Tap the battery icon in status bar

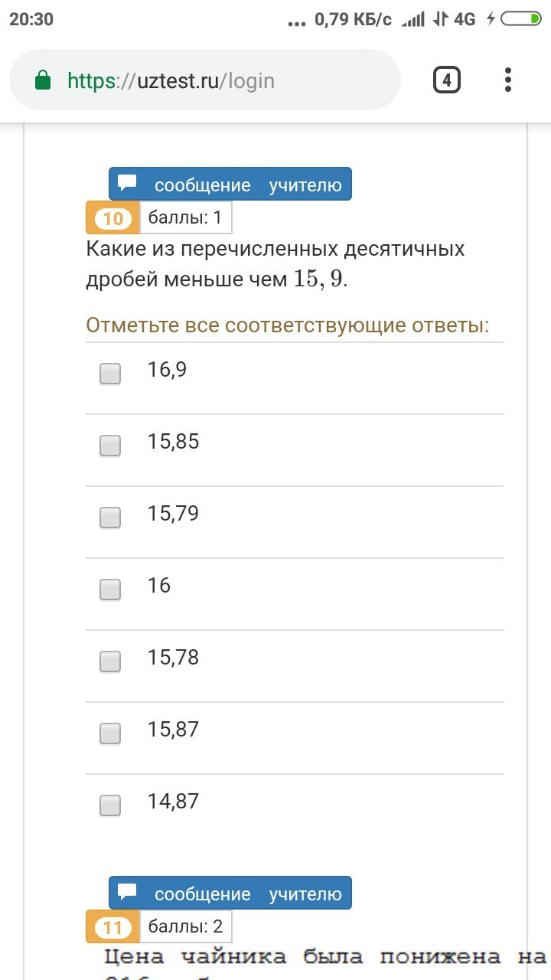point(520,19)
